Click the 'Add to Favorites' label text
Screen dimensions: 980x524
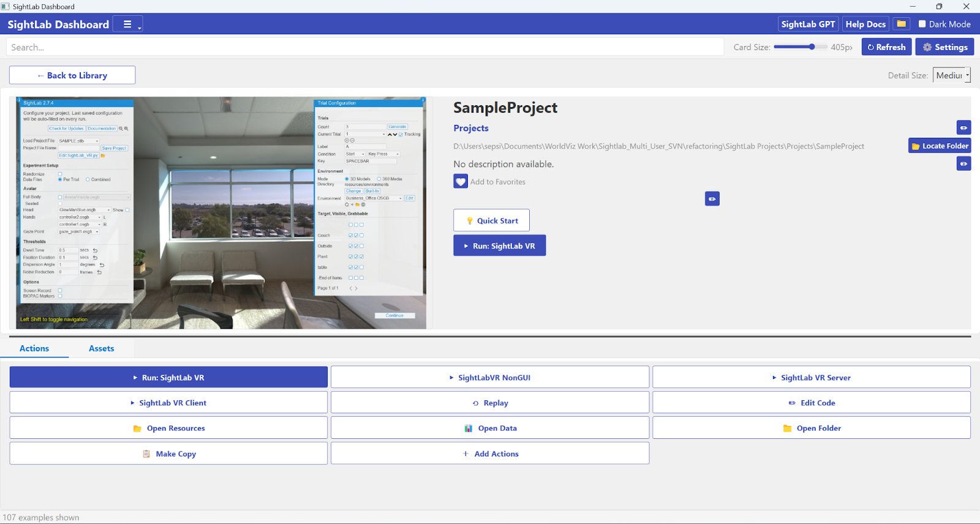[x=498, y=182]
